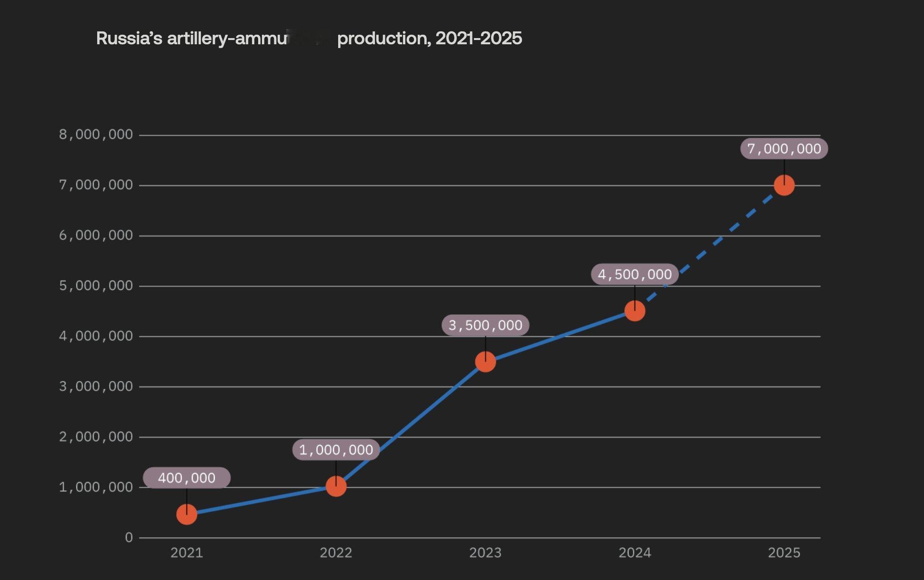Screen dimensions: 924x580
Task: Select the 7,000,000 data label bubble
Action: 784,149
